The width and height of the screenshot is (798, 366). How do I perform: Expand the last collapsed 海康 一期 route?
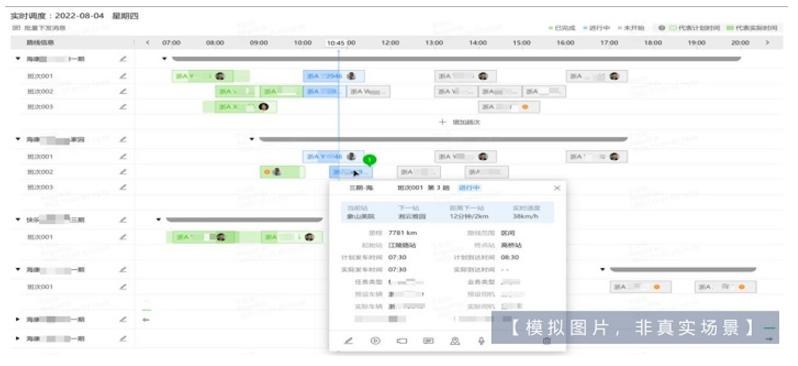pyautogui.click(x=18, y=339)
